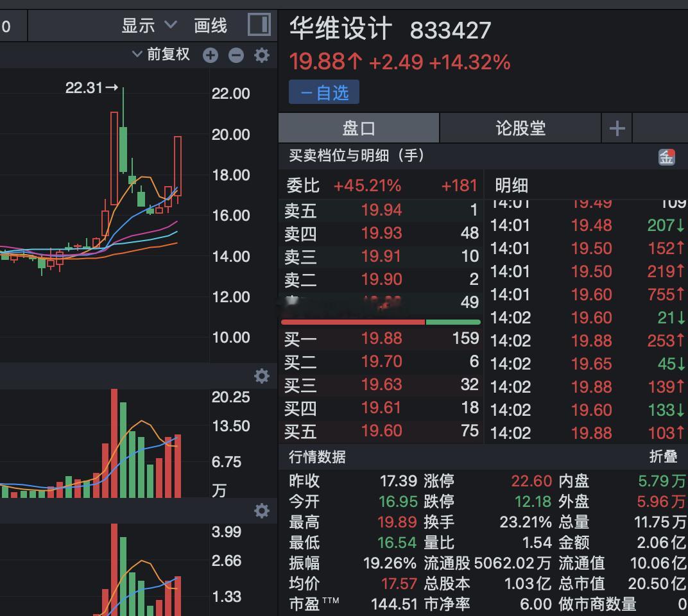Click the 最高 19.89 value

397,522
